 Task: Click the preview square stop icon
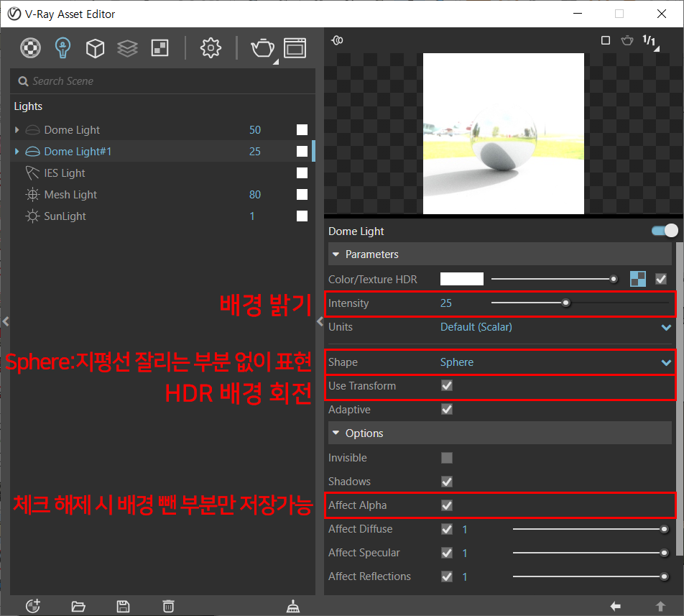coord(606,40)
